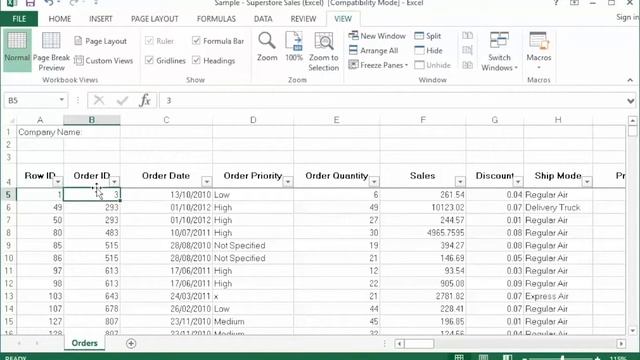
Task: Select cell containing Delivery Truck
Action: [x=558, y=207]
